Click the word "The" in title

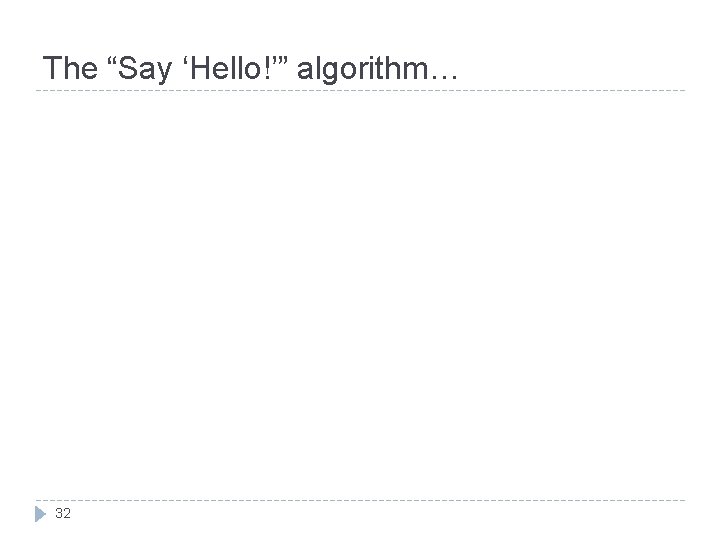coord(70,68)
